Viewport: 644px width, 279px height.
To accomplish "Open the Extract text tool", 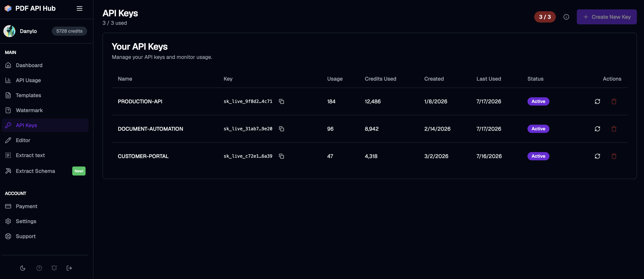I will (45, 155).
